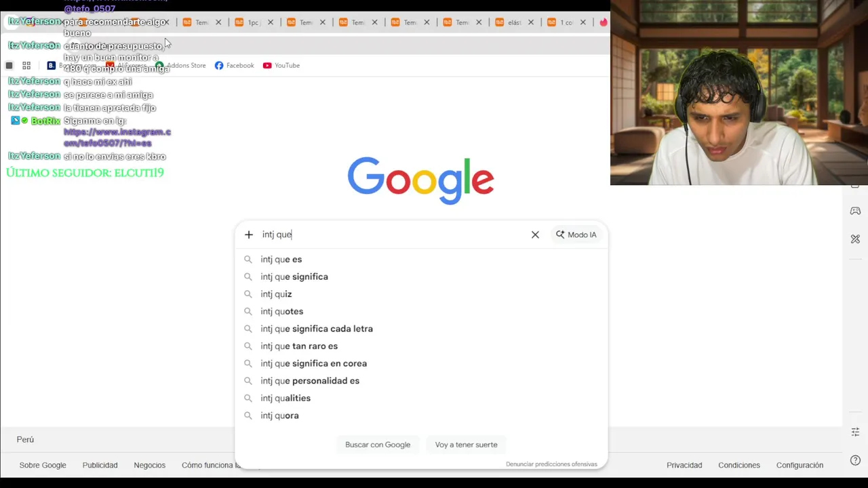Image resolution: width=868 pixels, height=488 pixels.
Task: Open the YouTube bookmark
Action: pyautogui.click(x=281, y=65)
